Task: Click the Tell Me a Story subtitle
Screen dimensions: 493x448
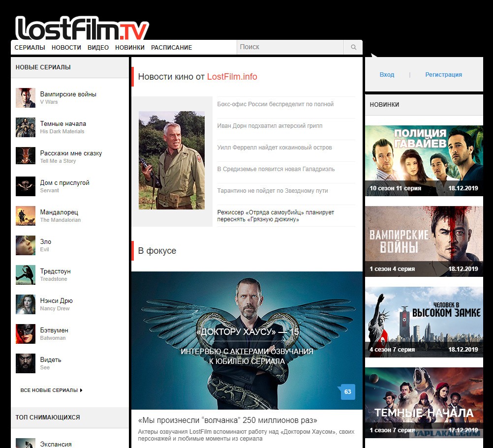Action: click(58, 161)
